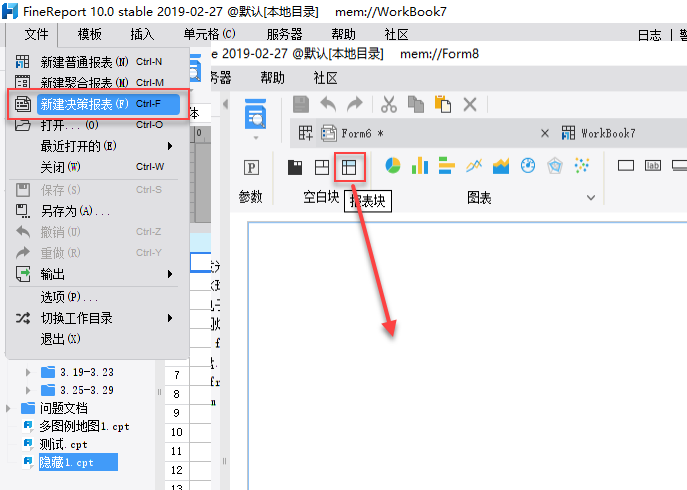Viewport: 687px width, 490px height.
Task: Open the 服务器 menu
Action: coord(284,34)
